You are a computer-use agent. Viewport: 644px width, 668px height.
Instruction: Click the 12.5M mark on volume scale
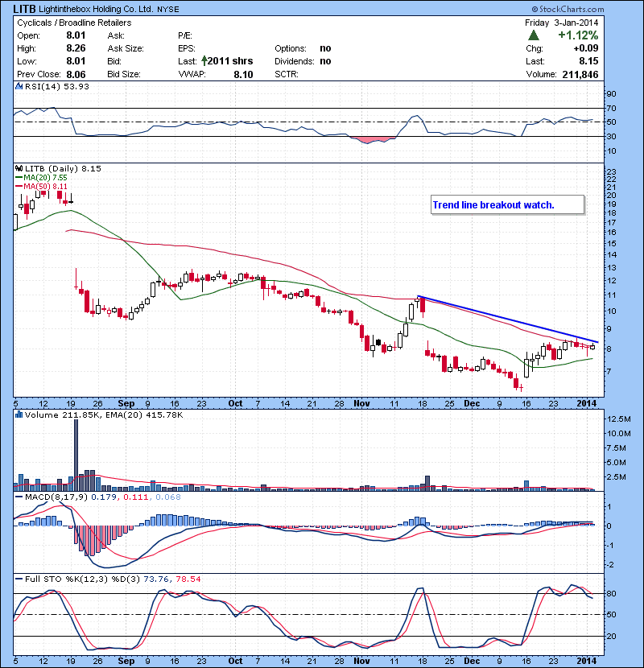[619, 419]
